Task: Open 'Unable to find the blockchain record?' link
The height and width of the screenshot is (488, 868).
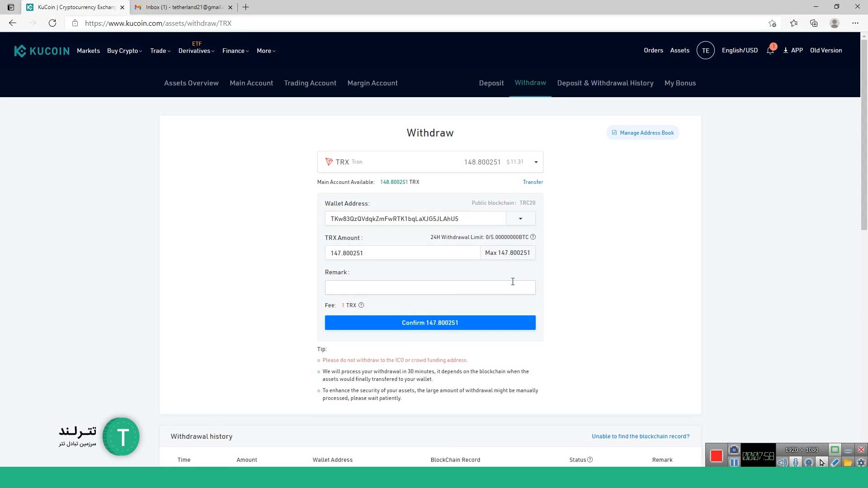Action: point(641,436)
